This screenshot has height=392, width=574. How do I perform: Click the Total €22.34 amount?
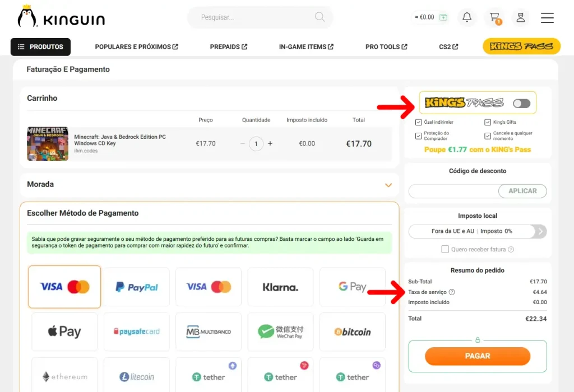[536, 319]
